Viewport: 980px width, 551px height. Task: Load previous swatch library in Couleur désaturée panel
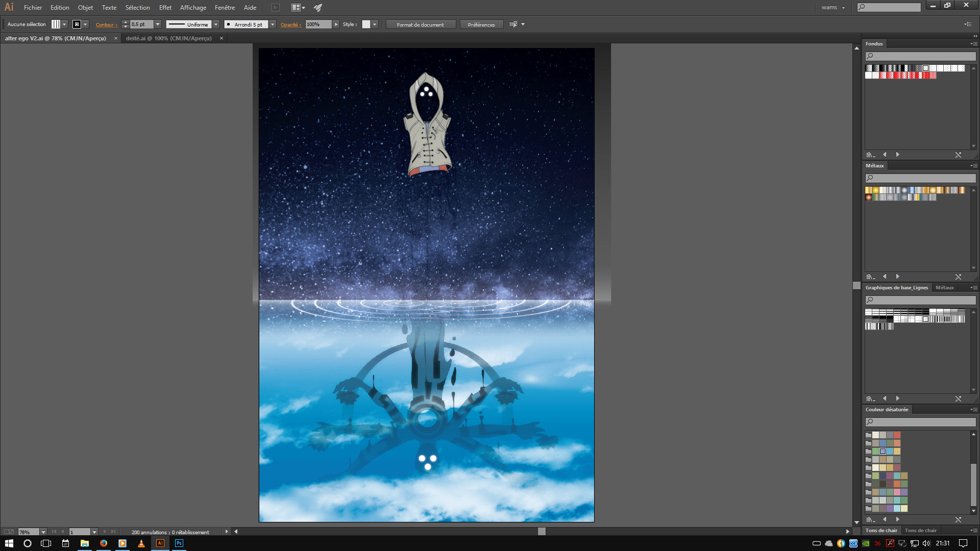point(885,519)
